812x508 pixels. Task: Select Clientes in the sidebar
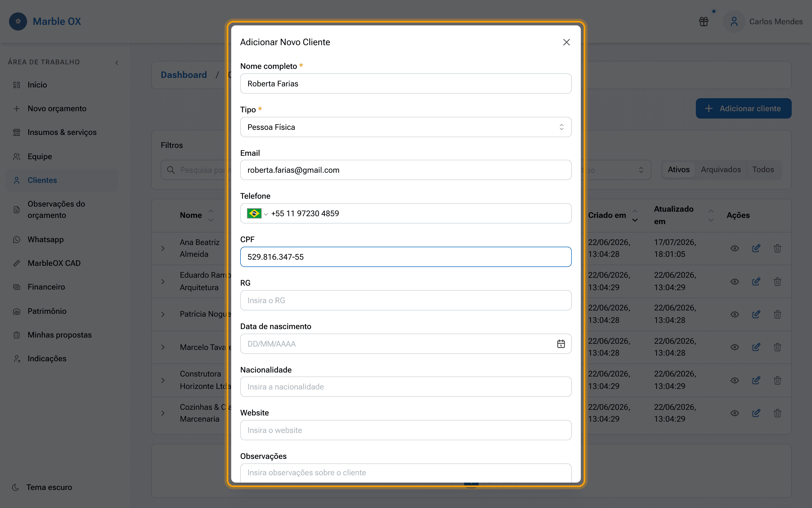point(62,180)
